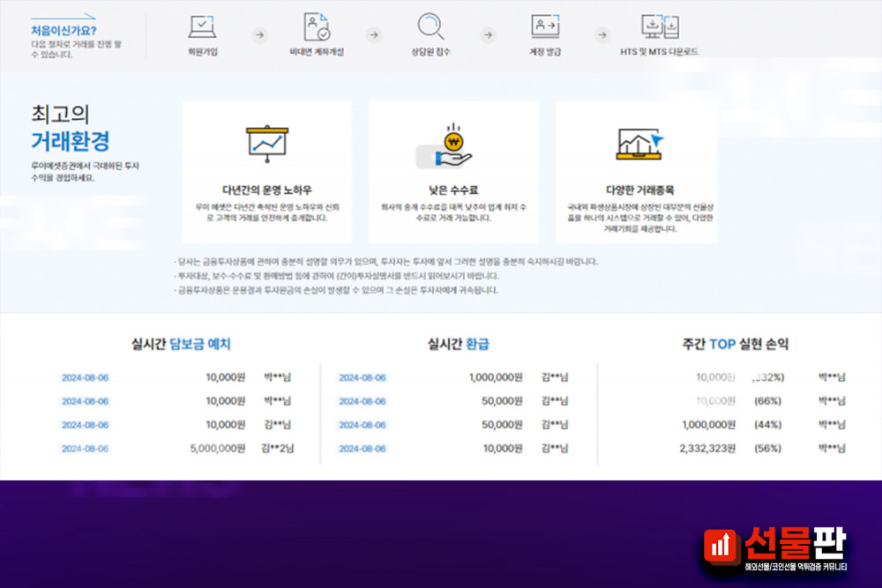This screenshot has width=882, height=588.
Task: Click the arrow after 회원가입 step
Action: click(259, 35)
